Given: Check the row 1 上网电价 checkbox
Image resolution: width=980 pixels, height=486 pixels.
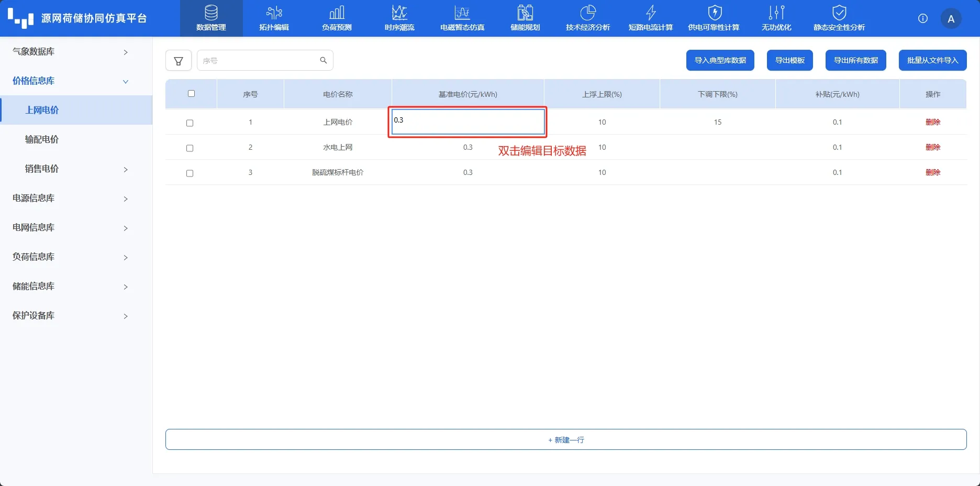Looking at the screenshot, I should point(190,123).
